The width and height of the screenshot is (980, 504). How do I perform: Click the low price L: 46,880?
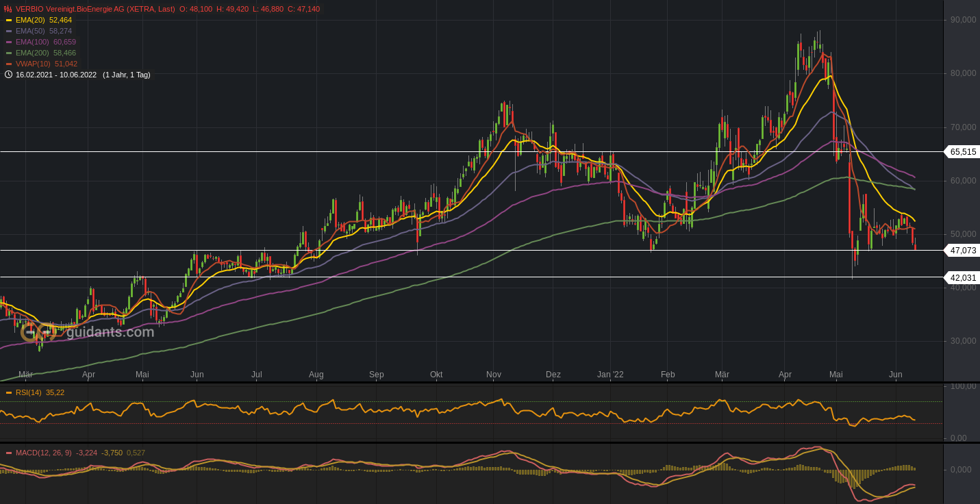pos(267,9)
